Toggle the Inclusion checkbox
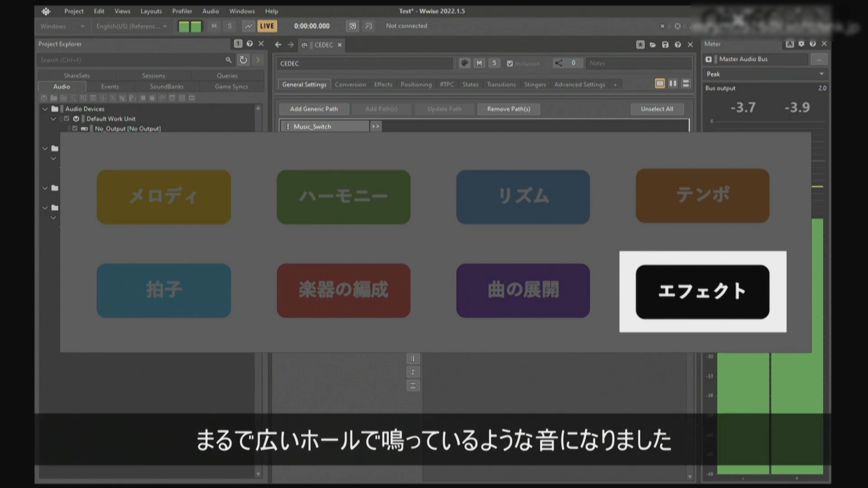Image resolution: width=868 pixels, height=488 pixels. coord(510,64)
